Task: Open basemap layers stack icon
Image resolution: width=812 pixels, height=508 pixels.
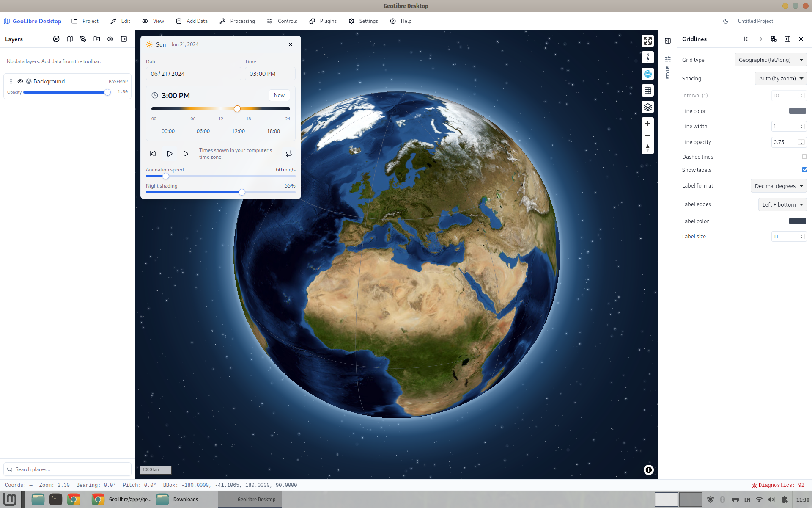Action: (x=647, y=107)
